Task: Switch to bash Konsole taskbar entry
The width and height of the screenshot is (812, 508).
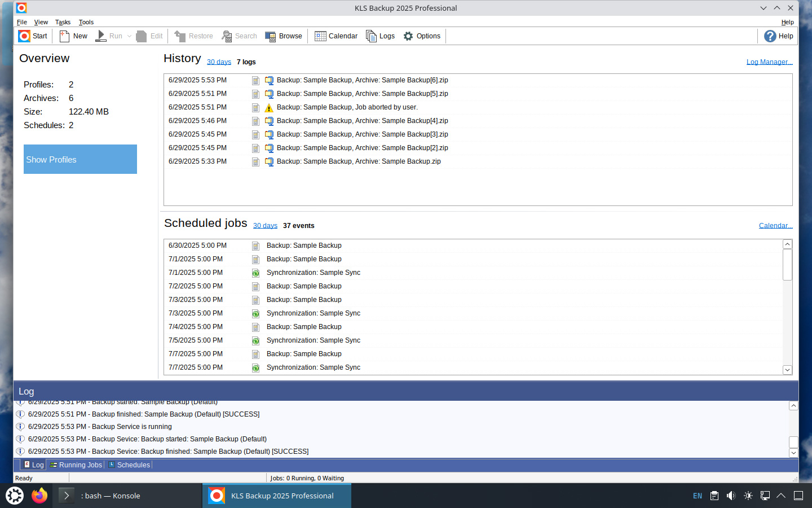Action: point(127,496)
